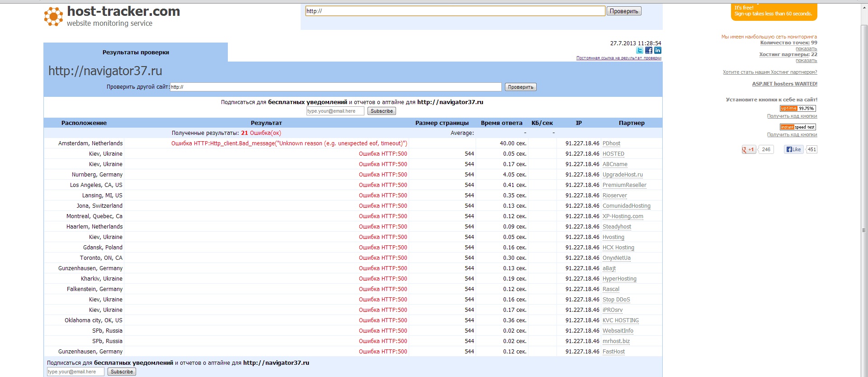
Task: Share result on Facebook icon
Action: tap(649, 50)
